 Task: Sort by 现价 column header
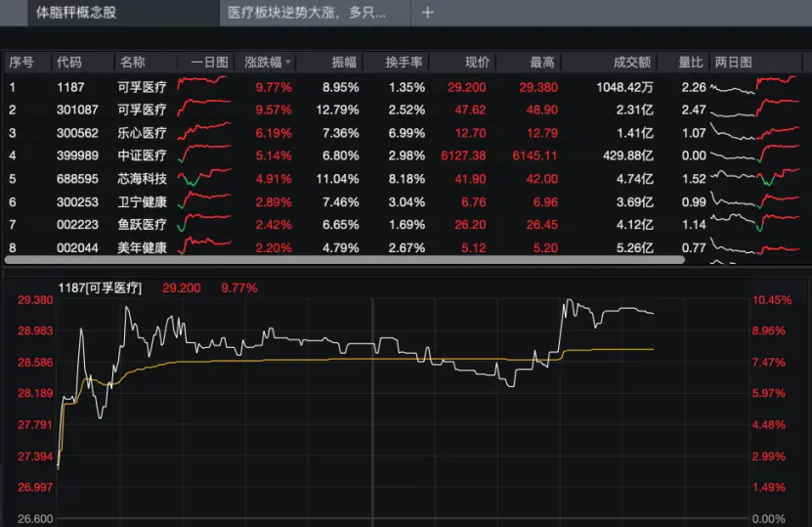(x=477, y=63)
